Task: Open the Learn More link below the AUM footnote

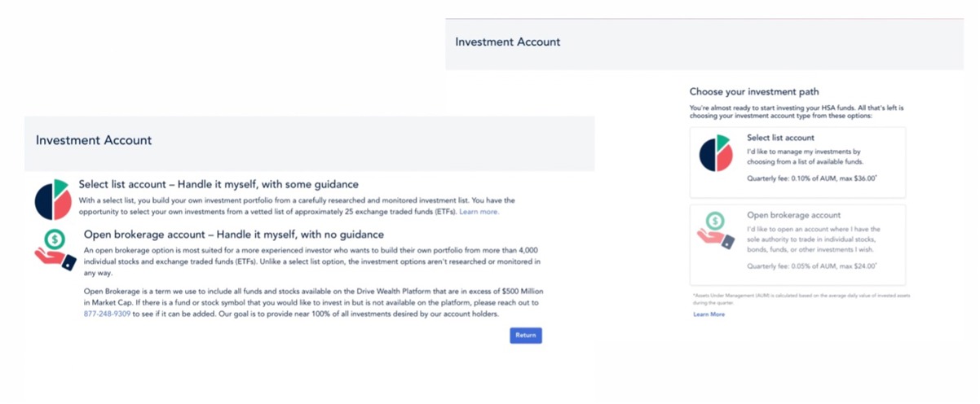Action: pyautogui.click(x=709, y=314)
